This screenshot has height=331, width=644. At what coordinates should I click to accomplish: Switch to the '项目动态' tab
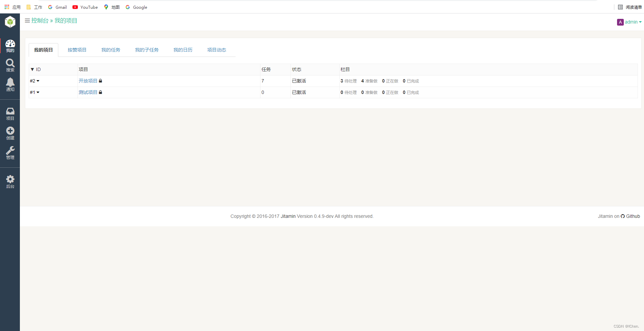[217, 50]
